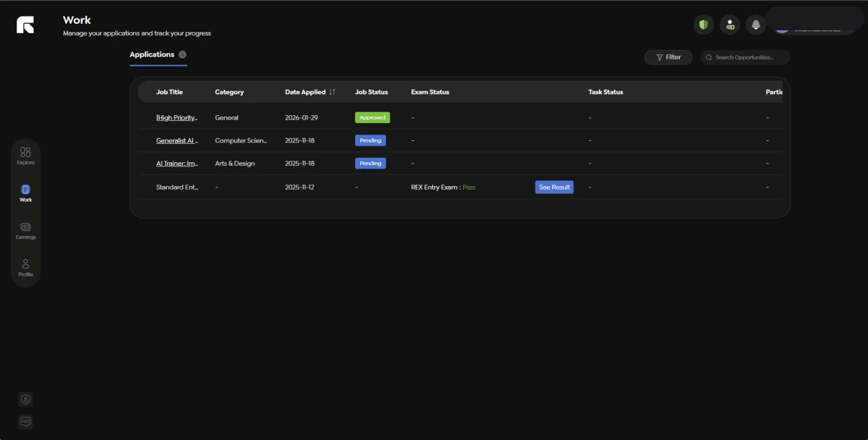Click the Arts & Design category cell
868x440 pixels.
235,164
